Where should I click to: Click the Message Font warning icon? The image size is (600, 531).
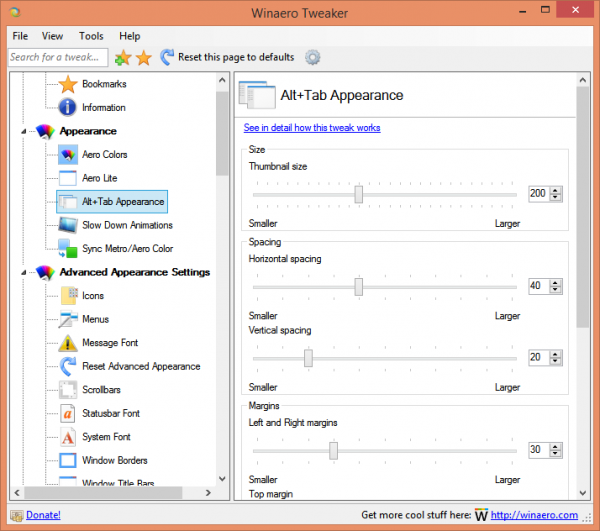pyautogui.click(x=68, y=343)
